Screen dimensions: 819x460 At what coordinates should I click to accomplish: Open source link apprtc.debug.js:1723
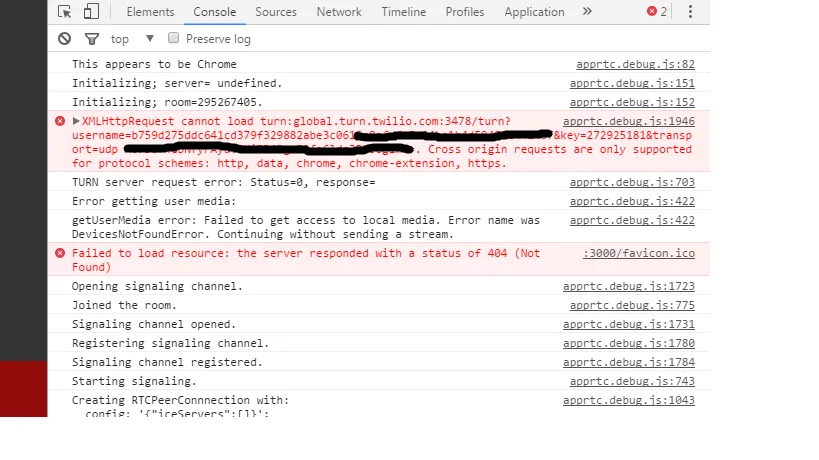click(x=629, y=286)
